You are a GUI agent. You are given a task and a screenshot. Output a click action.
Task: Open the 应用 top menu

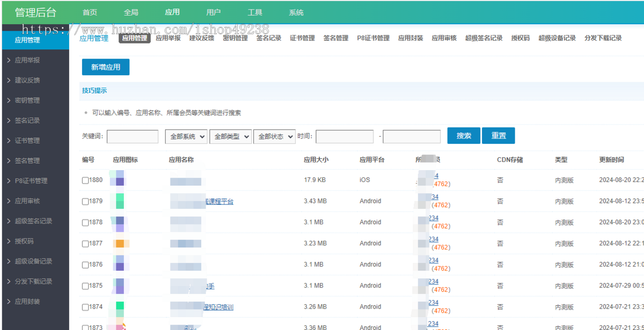click(x=172, y=12)
